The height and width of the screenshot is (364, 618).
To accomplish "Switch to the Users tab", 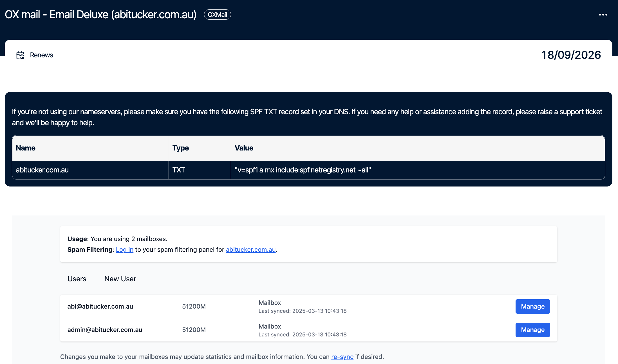I will [77, 279].
